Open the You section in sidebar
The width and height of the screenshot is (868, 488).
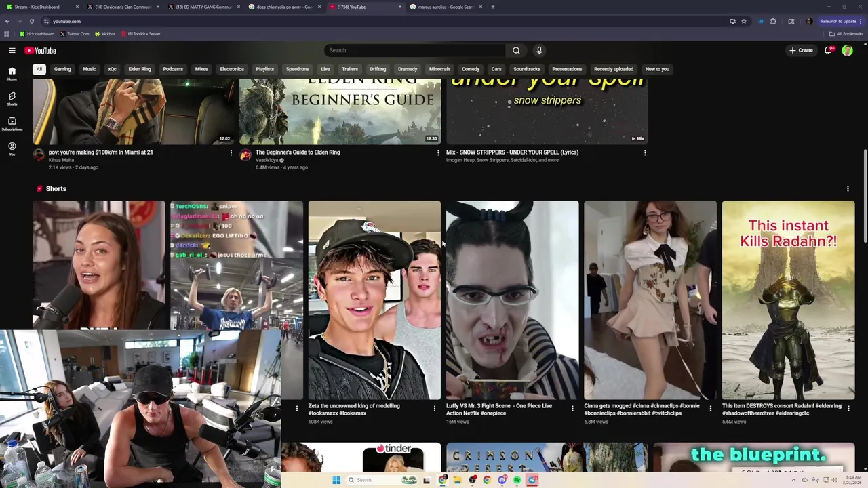(12, 148)
